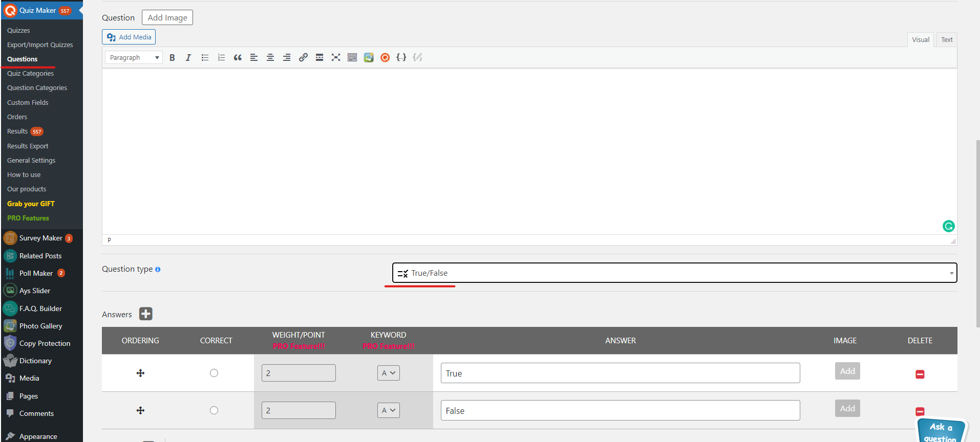Open General Settings menu item
The image size is (980, 442).
click(x=31, y=160)
